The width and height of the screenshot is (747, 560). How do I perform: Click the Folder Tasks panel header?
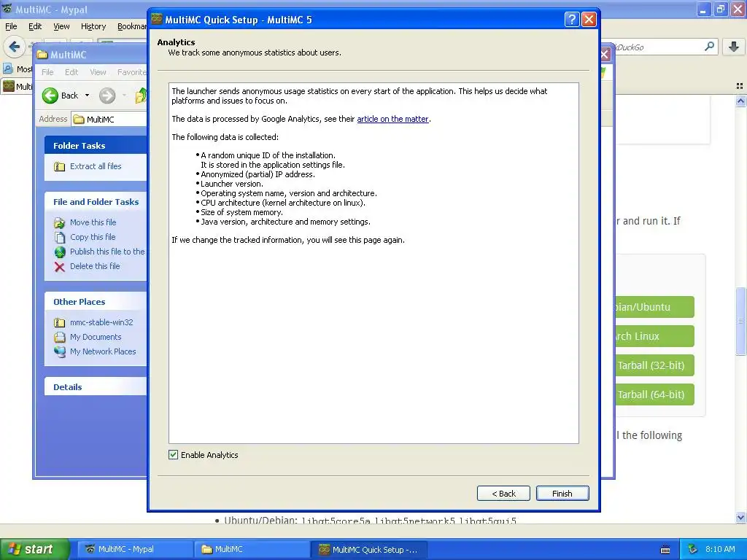pos(96,146)
